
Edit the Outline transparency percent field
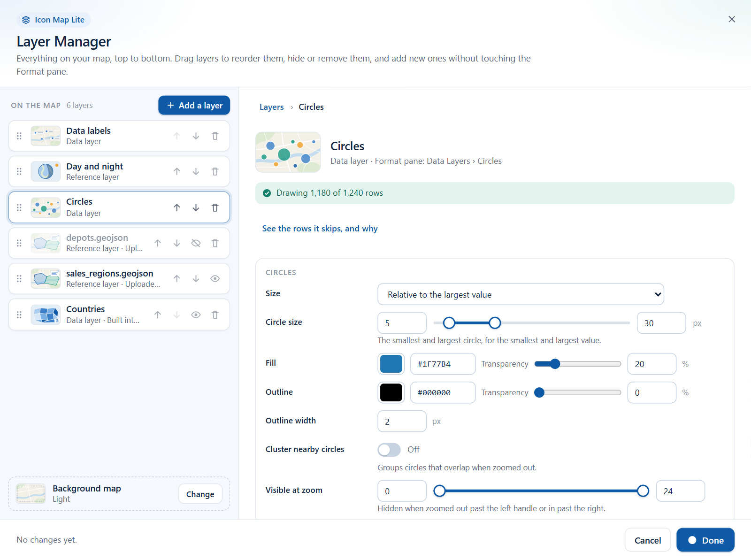652,392
